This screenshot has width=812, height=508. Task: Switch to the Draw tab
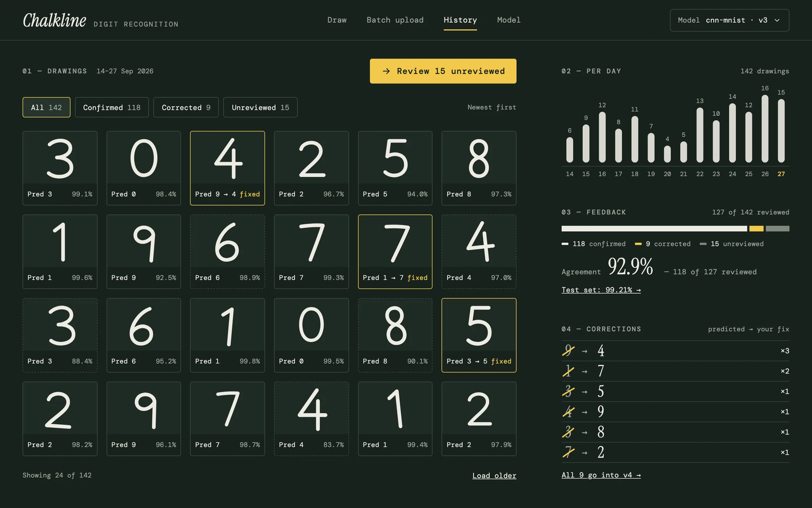tap(337, 20)
